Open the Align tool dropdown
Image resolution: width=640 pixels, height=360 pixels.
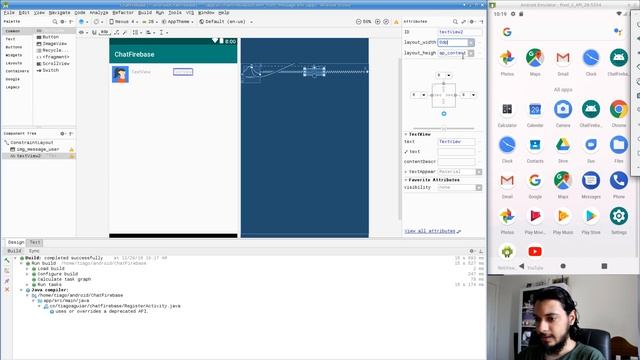pos(150,32)
